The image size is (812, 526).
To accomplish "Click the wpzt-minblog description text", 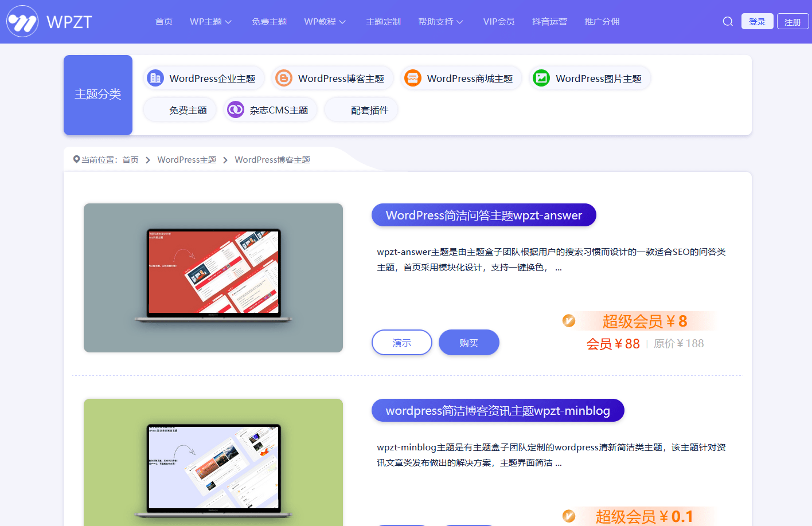I will tap(551, 455).
